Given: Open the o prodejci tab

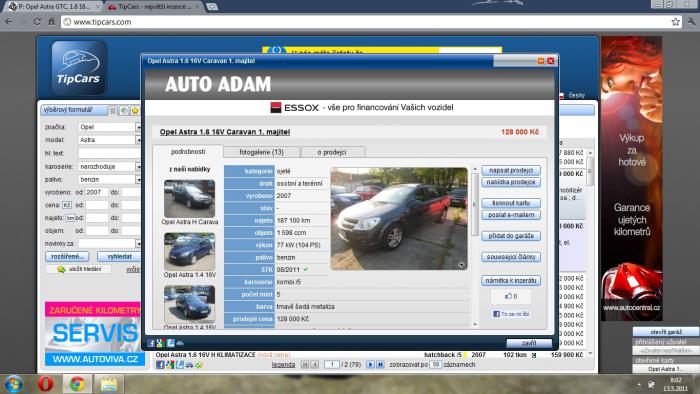Looking at the screenshot, I should point(332,152).
